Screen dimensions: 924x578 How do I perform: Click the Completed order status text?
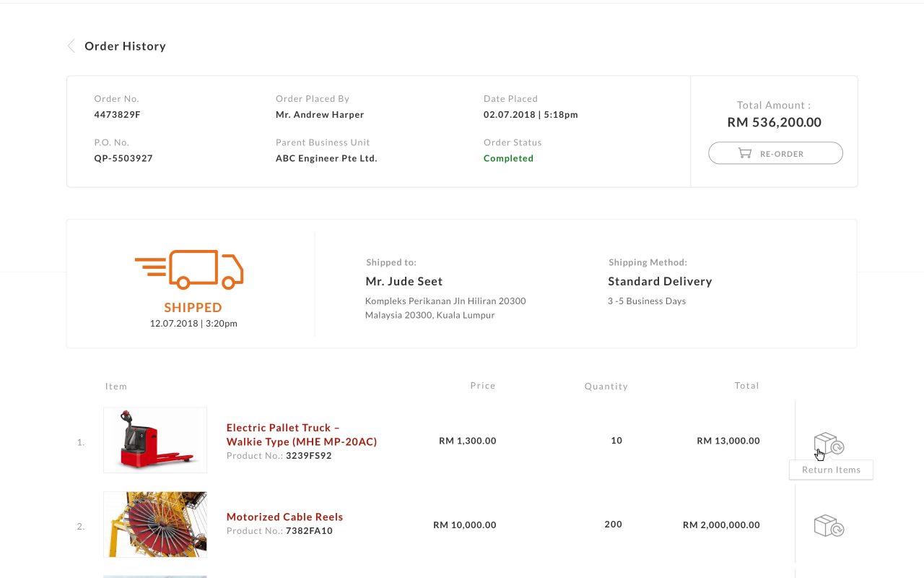(x=508, y=158)
